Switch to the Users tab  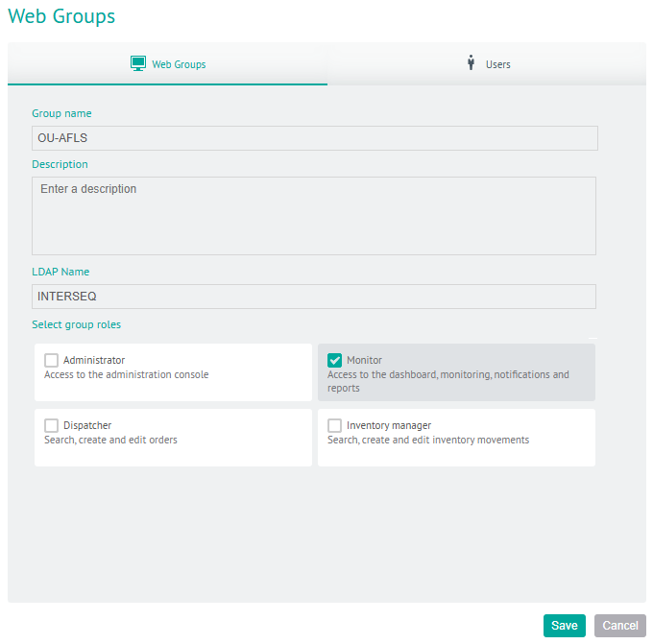pyautogui.click(x=487, y=64)
